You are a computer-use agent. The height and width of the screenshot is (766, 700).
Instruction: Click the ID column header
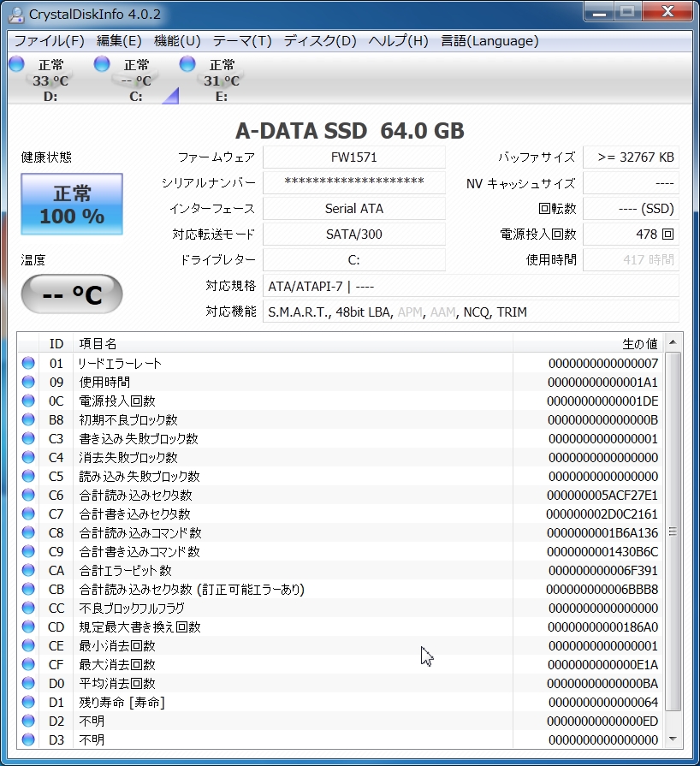pos(56,344)
